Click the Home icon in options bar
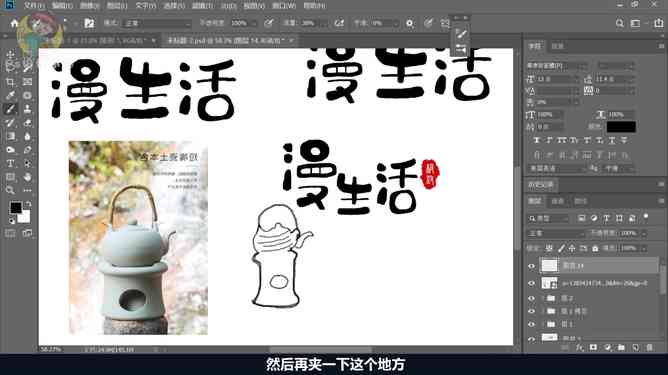This screenshot has height=375, width=668. click(14, 23)
